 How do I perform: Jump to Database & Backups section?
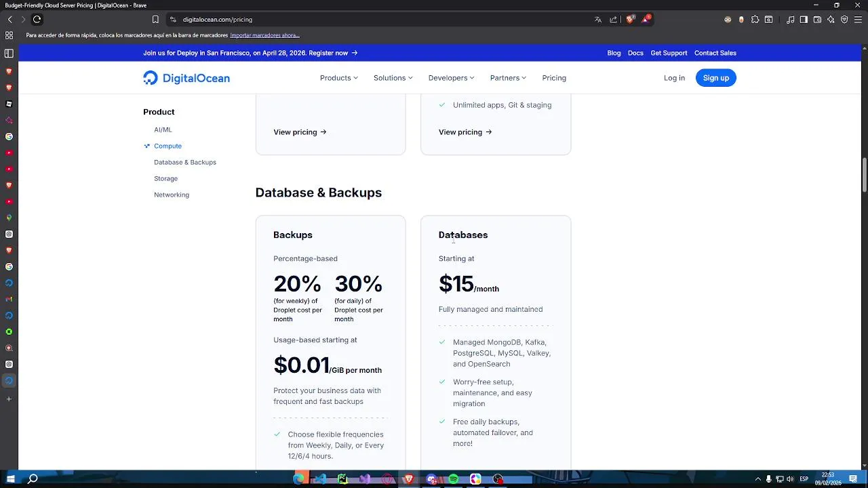(x=185, y=162)
